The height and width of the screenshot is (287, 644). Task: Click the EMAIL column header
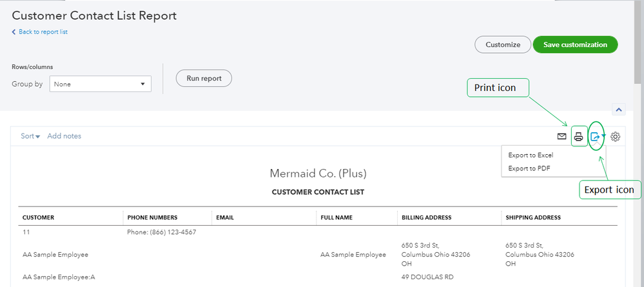225,217
